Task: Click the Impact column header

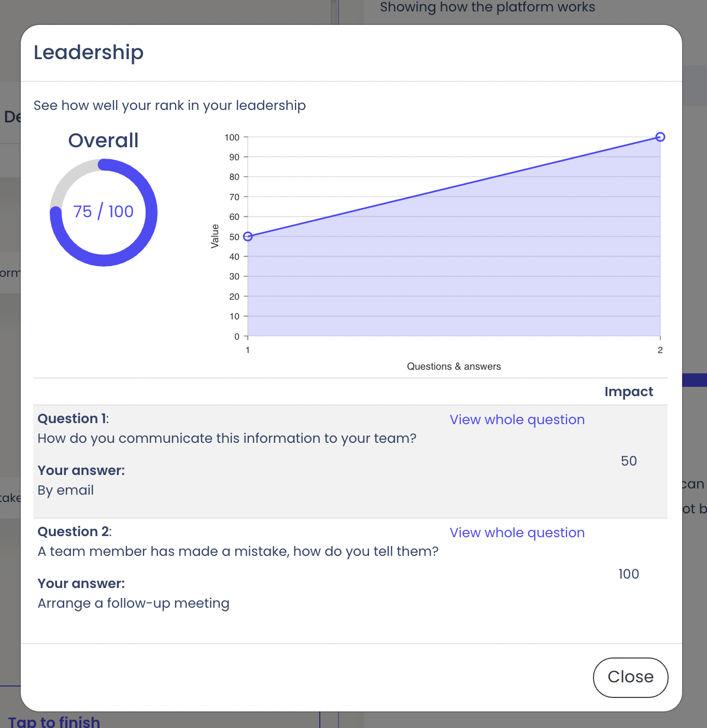Action: click(628, 391)
